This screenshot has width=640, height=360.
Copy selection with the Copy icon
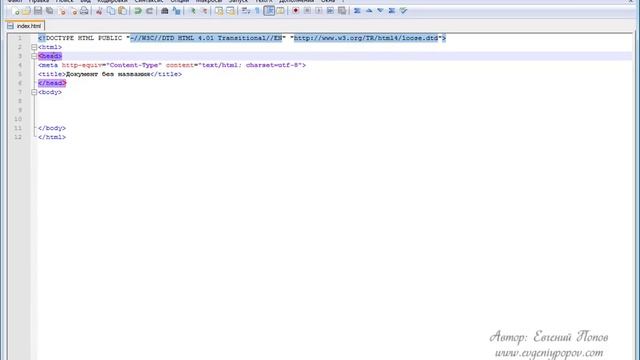coord(111,11)
